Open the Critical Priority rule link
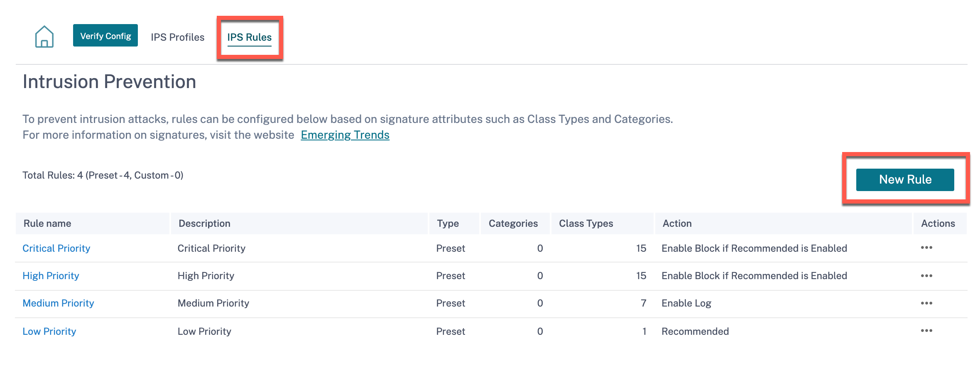 pos(56,248)
